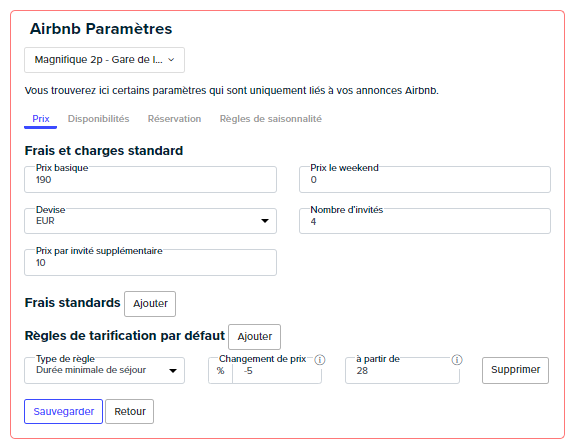Click Sauvegarder to save settings
Image resolution: width=572 pixels, height=447 pixels.
pos(63,412)
